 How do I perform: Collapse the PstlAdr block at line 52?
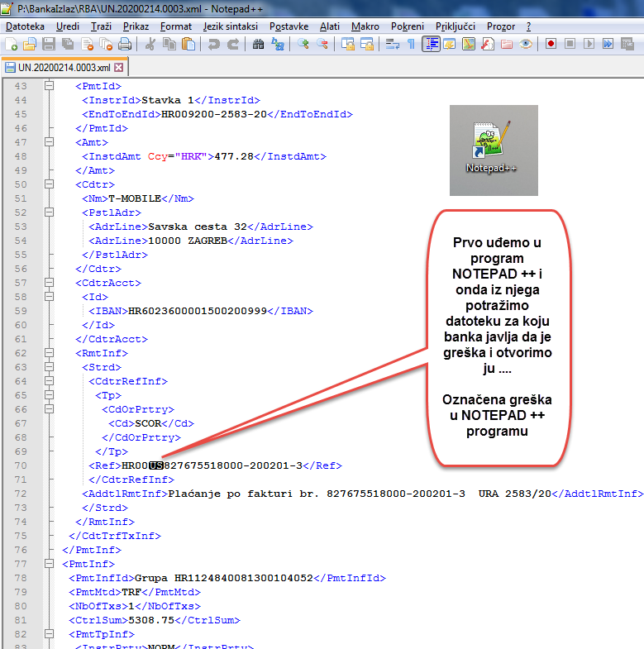tap(50, 212)
